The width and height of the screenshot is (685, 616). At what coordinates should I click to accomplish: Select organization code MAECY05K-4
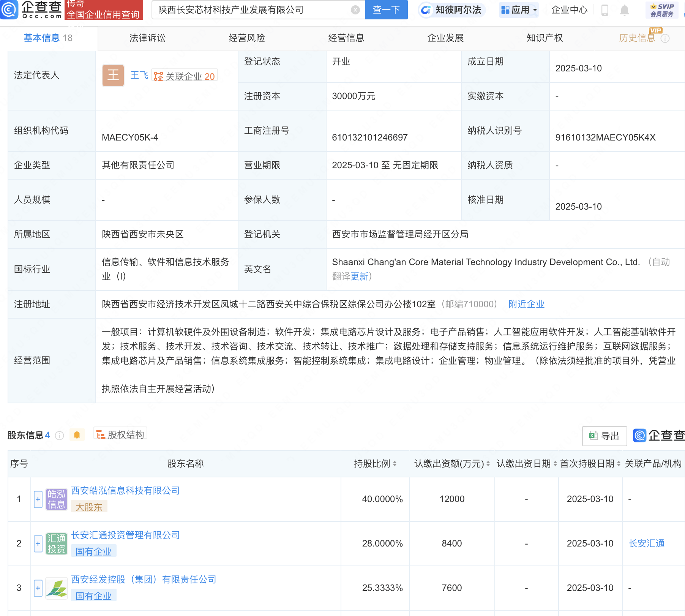point(130,137)
